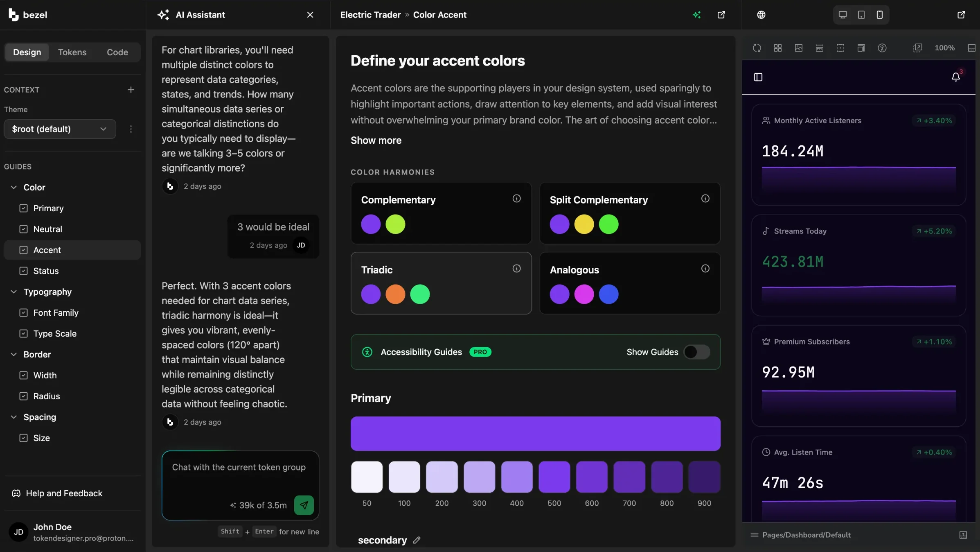
Task: Edit the secondary color name with pencil icon
Action: pos(417,540)
